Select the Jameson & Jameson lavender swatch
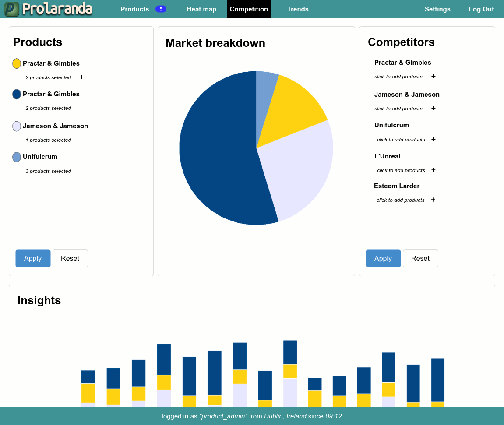The height and width of the screenshot is (425, 504). coord(17,126)
